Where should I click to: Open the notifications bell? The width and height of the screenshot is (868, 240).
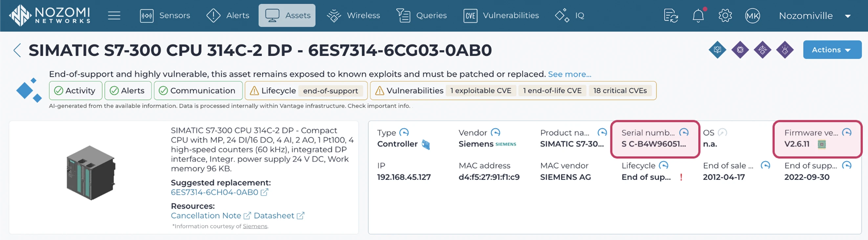coord(698,15)
